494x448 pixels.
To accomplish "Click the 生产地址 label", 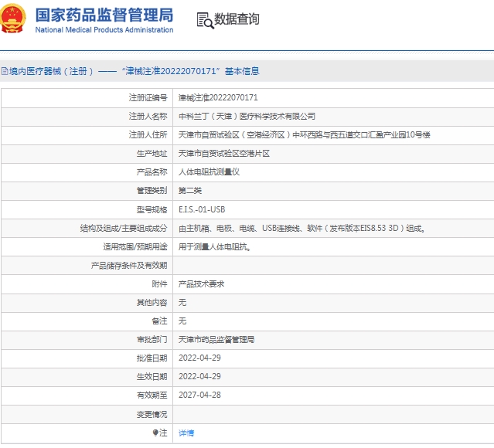I will tap(152, 153).
